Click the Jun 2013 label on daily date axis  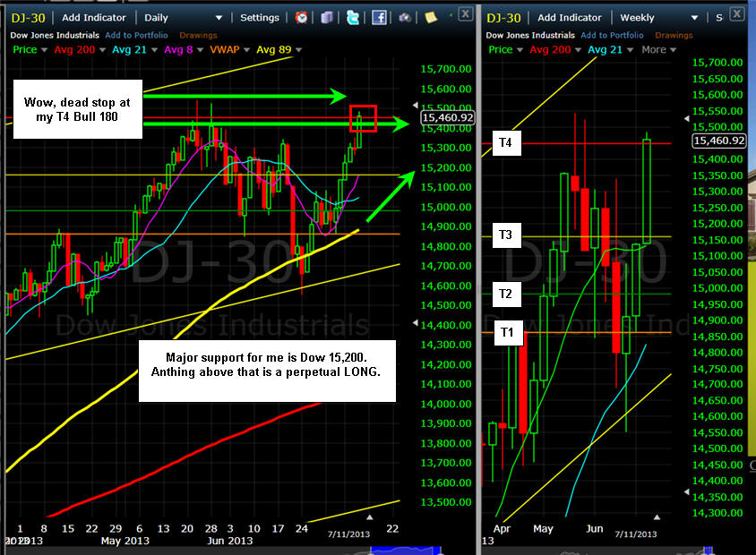230,541
